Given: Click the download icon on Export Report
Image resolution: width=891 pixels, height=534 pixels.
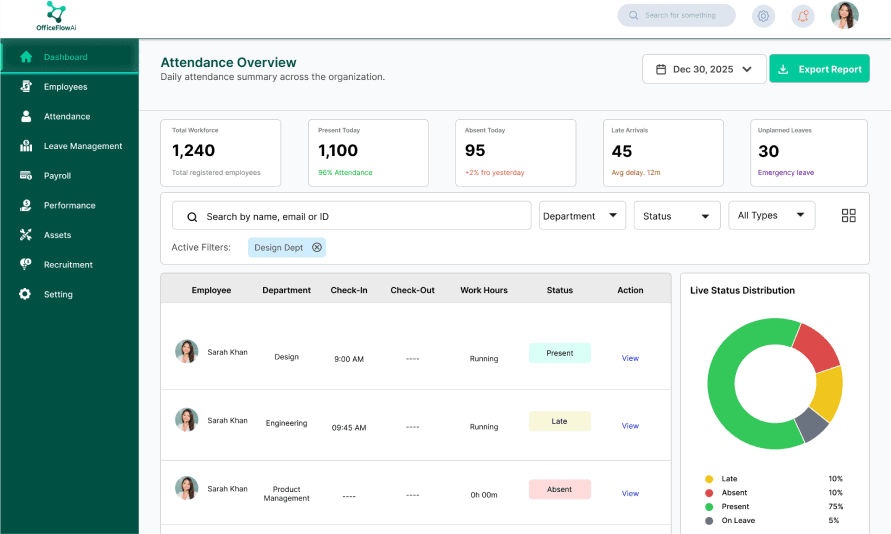Looking at the screenshot, I should [783, 69].
